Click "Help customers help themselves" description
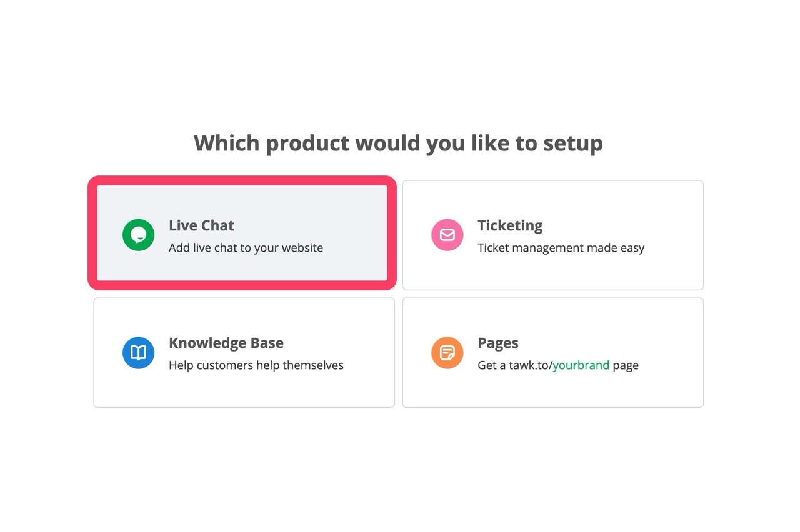The width and height of the screenshot is (800, 532). pos(256,365)
